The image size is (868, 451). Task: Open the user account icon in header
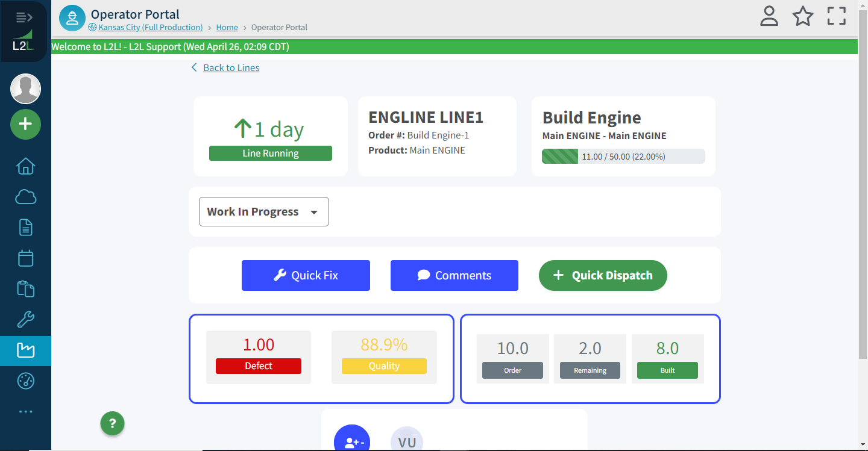click(x=769, y=16)
